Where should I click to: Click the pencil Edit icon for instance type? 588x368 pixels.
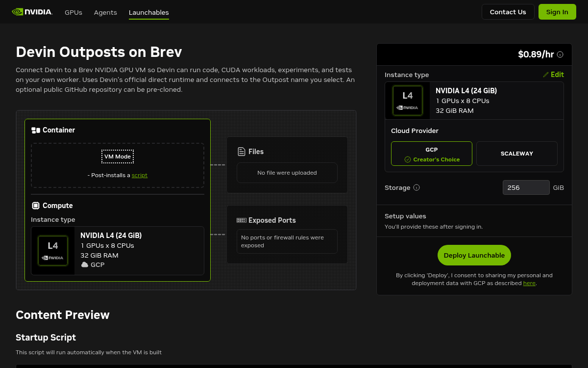[x=546, y=75]
